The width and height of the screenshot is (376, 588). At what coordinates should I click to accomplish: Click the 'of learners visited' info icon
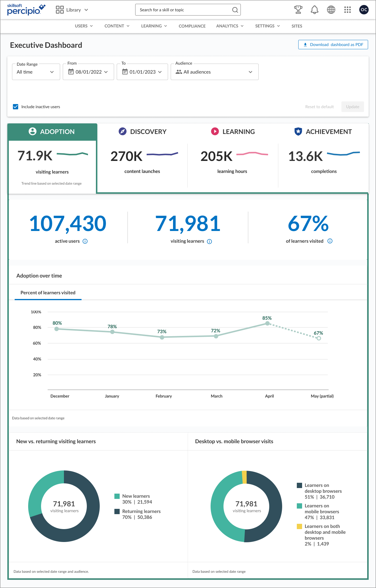click(x=330, y=241)
